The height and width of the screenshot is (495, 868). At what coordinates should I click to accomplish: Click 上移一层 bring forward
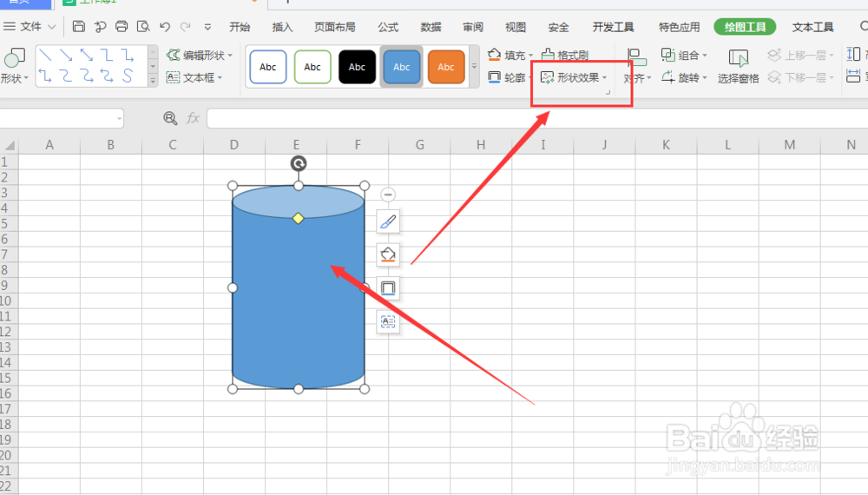(x=800, y=56)
